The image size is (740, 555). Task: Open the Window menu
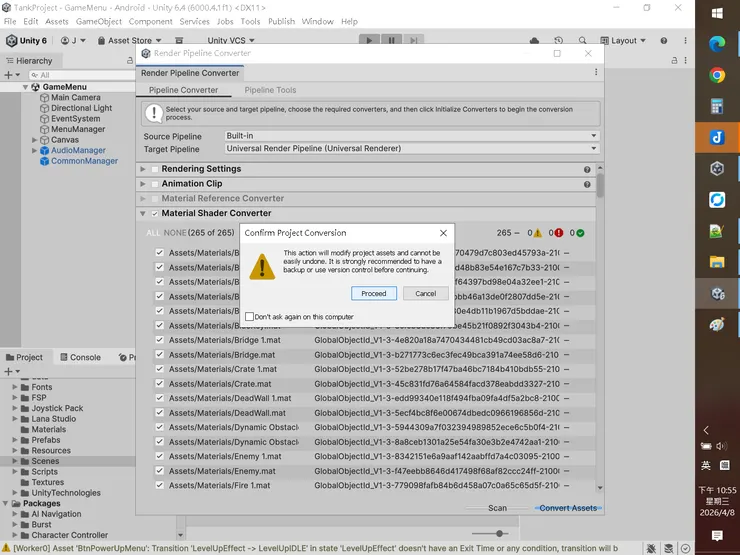point(318,22)
